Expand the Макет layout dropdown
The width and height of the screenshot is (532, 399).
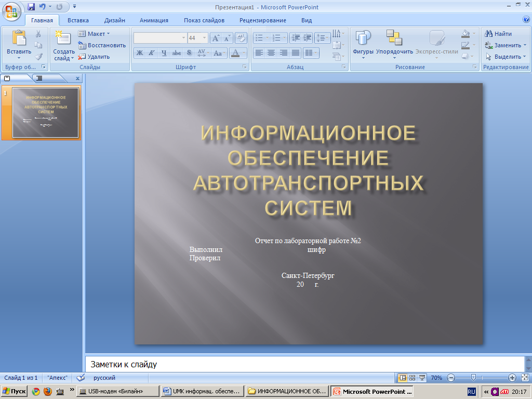tap(94, 34)
